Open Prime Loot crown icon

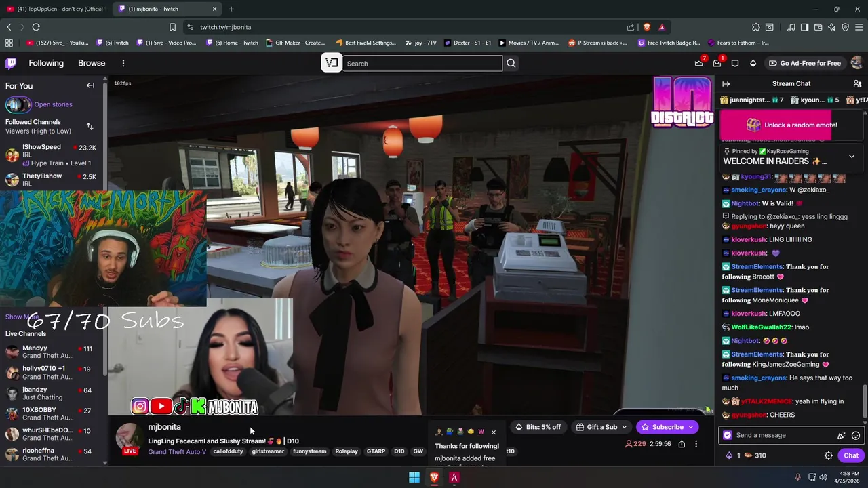[699, 63]
